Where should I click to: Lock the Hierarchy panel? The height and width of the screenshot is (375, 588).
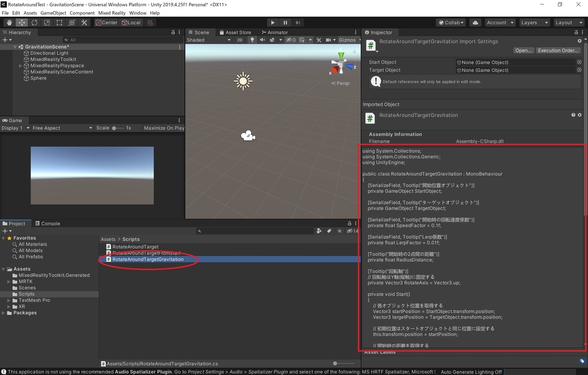tap(173, 32)
